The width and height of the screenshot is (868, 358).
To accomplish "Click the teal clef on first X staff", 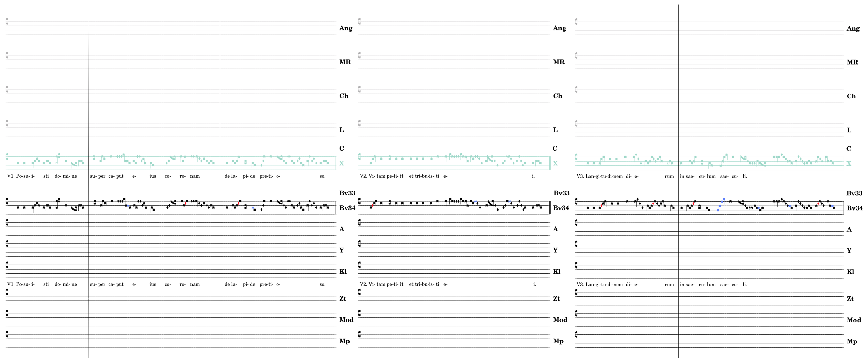I will click(x=7, y=157).
